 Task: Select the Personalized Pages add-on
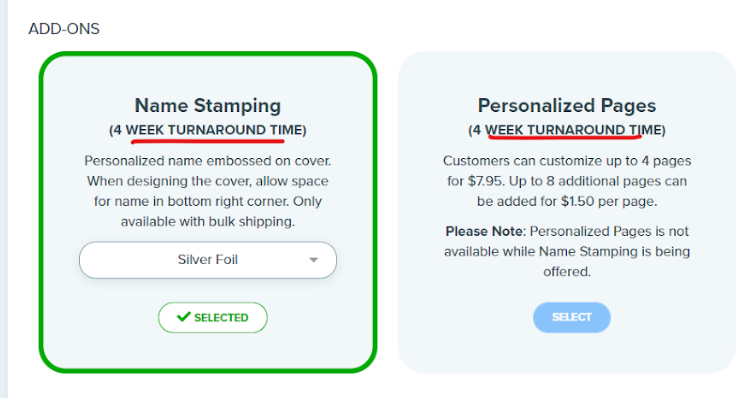pos(572,317)
